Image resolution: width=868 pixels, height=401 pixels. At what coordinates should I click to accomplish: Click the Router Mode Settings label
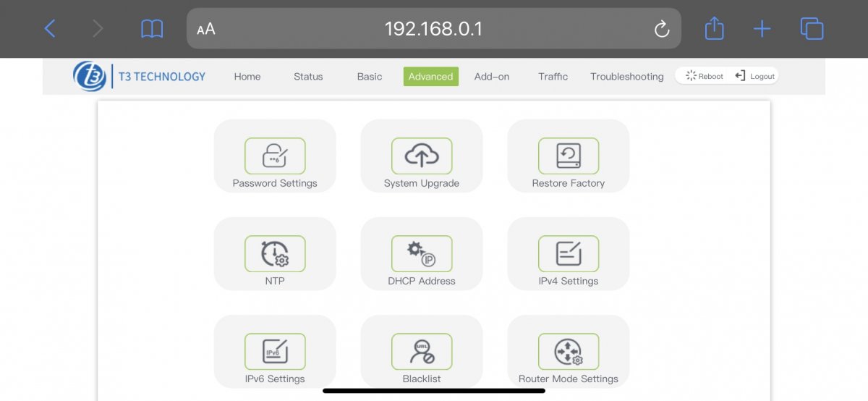(569, 379)
